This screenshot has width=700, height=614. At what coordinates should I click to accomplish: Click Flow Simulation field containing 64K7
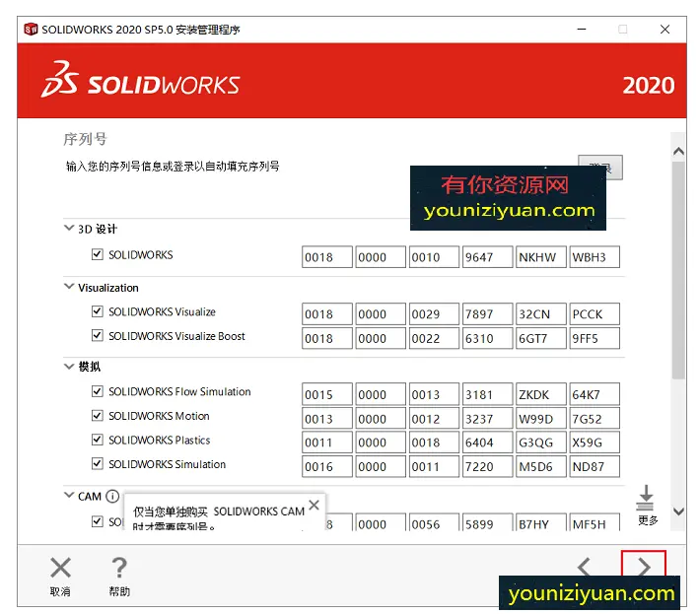click(595, 394)
